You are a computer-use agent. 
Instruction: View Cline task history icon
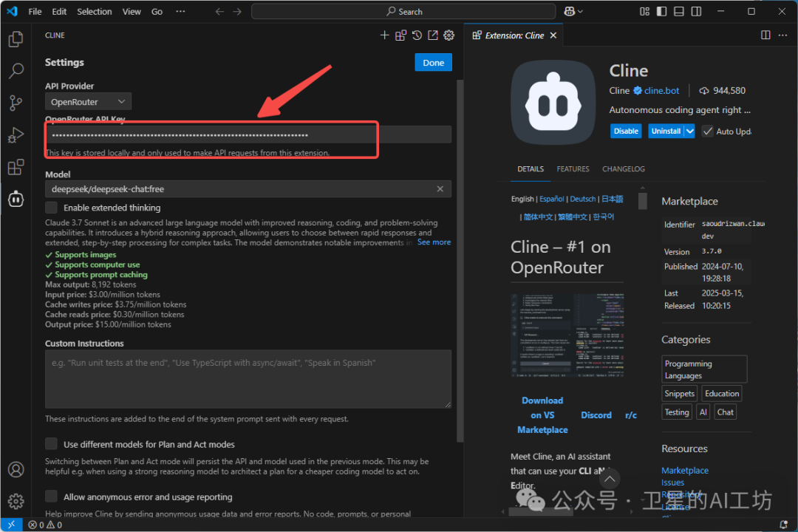[417, 35]
